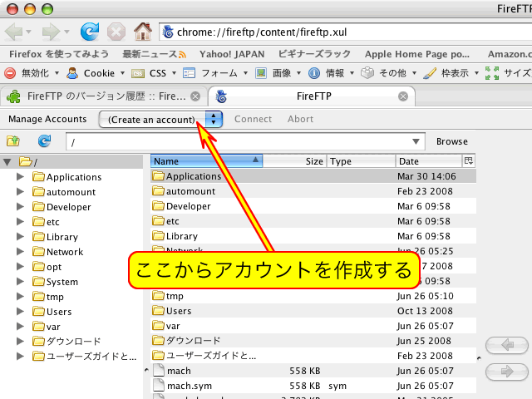Click the Forms (フォーム) icon
Image resolution: width=532 pixels, height=399 pixels.
point(189,73)
